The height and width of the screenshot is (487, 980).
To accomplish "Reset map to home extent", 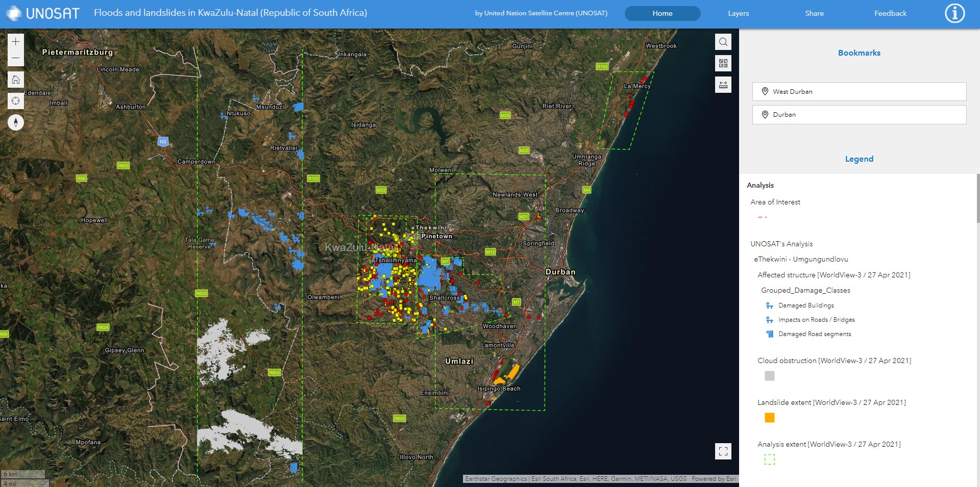I will point(16,80).
